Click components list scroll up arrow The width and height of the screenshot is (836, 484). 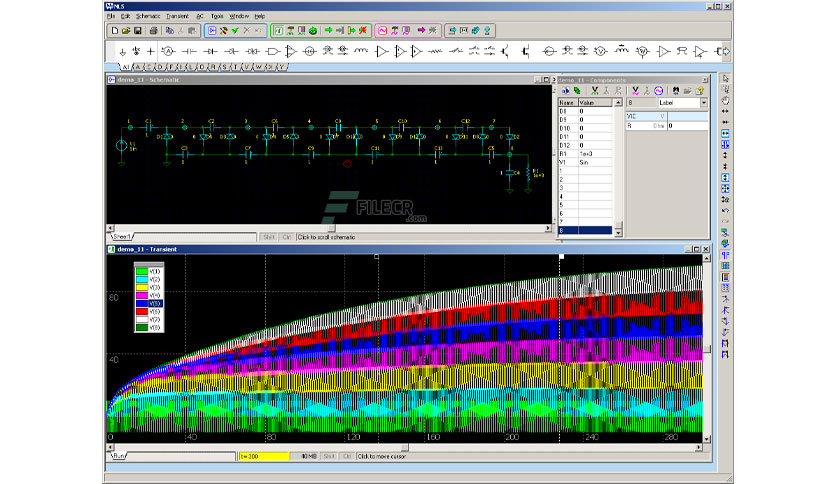(618, 102)
